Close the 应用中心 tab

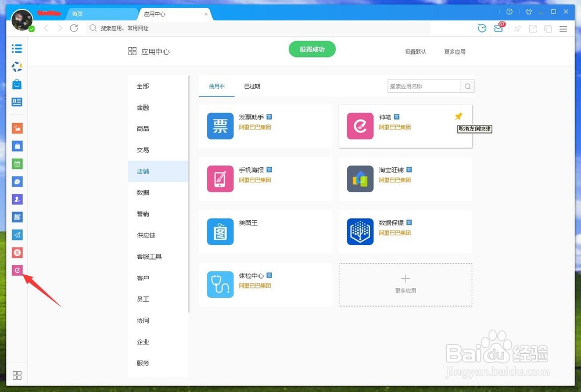(x=206, y=14)
